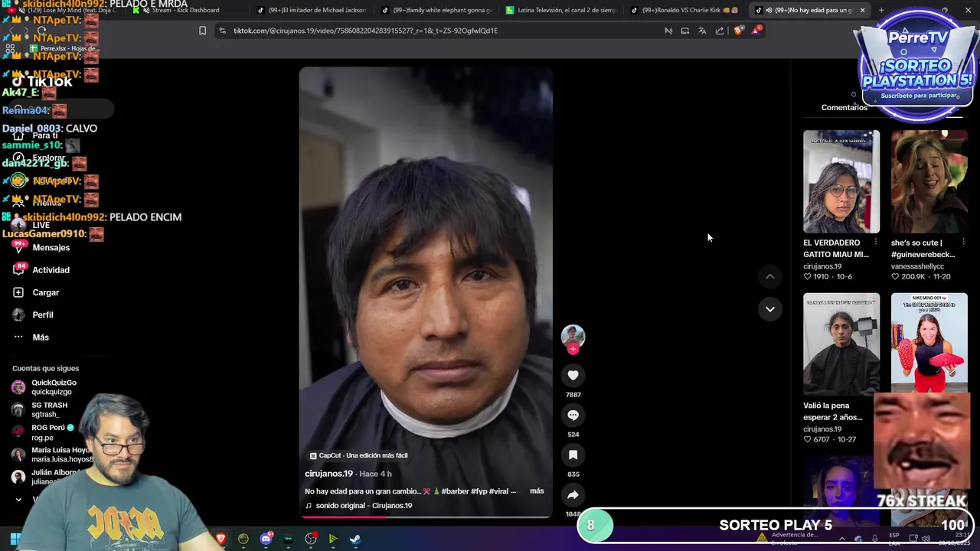Open the vanessashellycc video thumbnail
This screenshot has width=980, height=551.
pyautogui.click(x=929, y=181)
